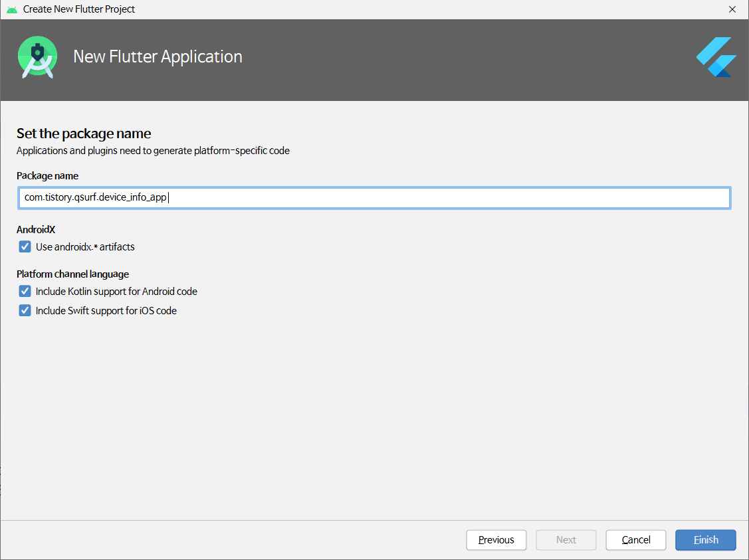Click the disabled Next button
This screenshot has width=749, height=560.
pyautogui.click(x=566, y=540)
